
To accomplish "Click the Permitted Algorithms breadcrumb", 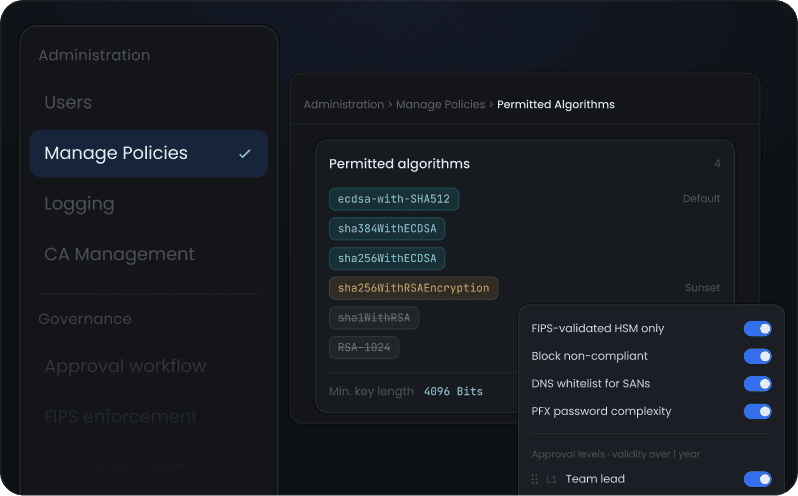I will pos(556,104).
